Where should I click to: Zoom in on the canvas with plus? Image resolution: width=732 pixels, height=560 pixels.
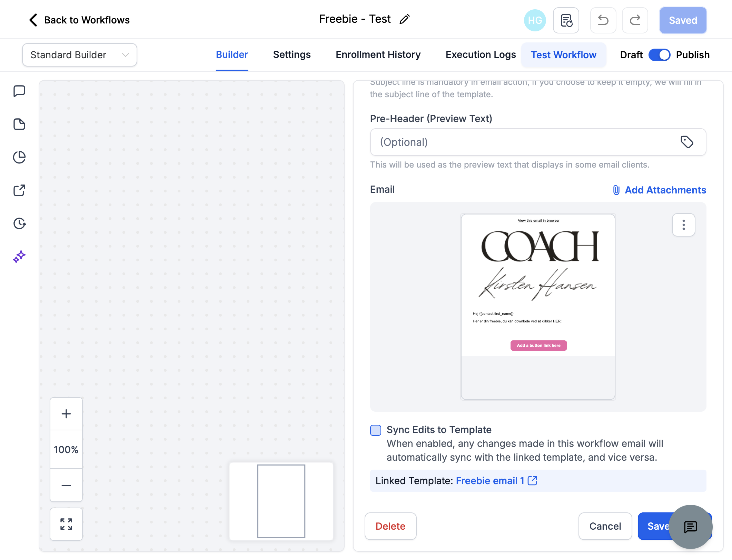[x=66, y=414]
